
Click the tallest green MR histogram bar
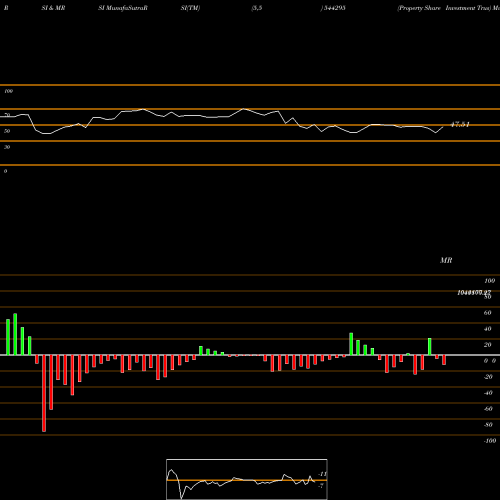point(15,334)
